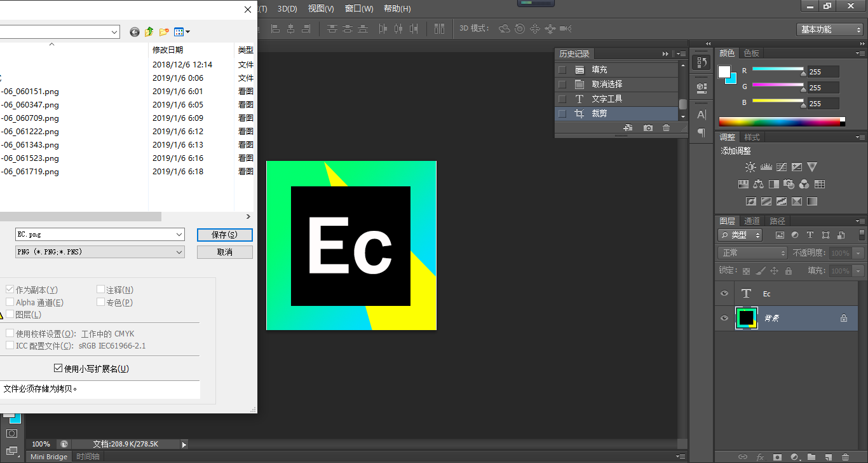Image resolution: width=868 pixels, height=463 pixels.
Task: Click the camera snapshot icon in History
Action: point(648,128)
